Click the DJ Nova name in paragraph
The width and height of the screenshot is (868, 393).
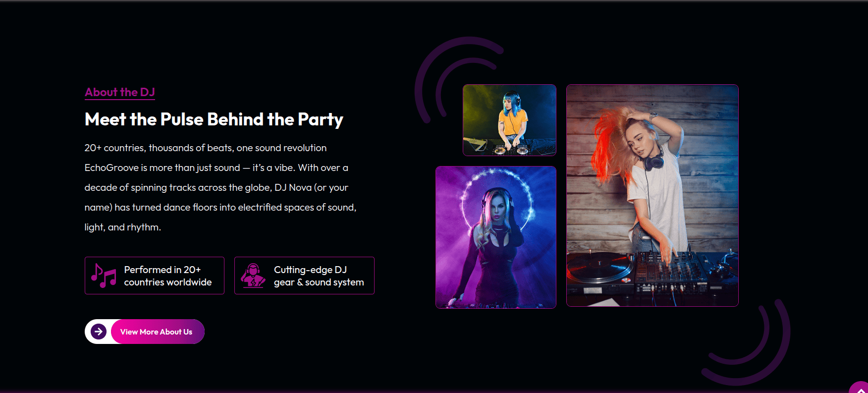[293, 187]
